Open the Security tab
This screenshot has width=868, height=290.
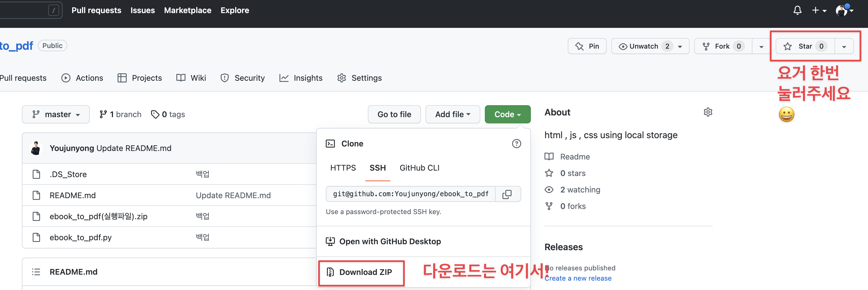point(243,78)
